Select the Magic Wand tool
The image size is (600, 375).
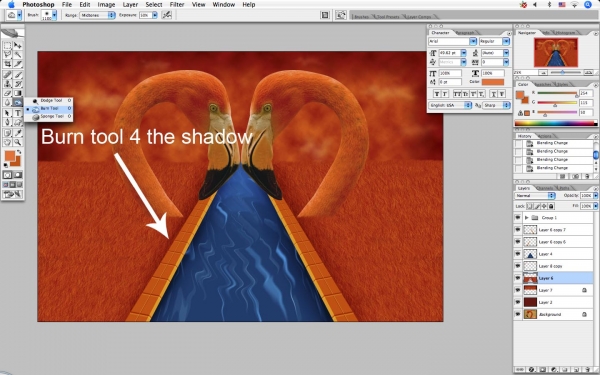pyautogui.click(x=17, y=55)
